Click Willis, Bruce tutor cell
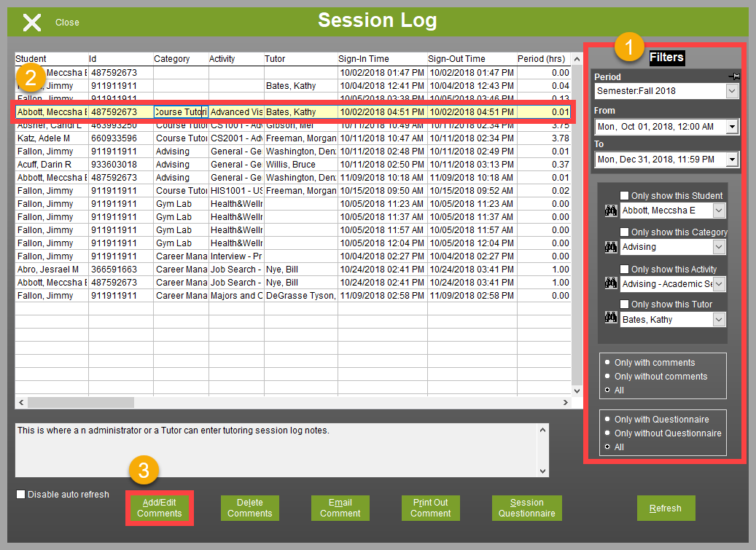Image resolution: width=756 pixels, height=550 pixels. click(301, 164)
